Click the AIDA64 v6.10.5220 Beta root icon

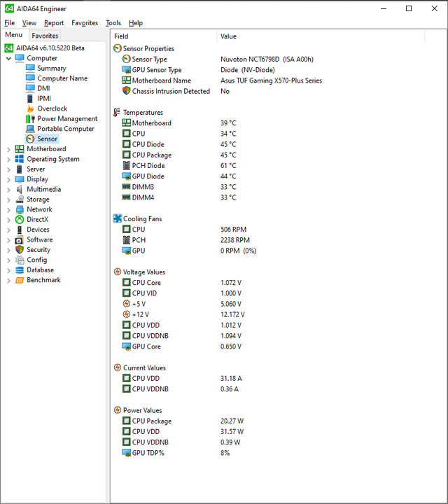point(9,48)
